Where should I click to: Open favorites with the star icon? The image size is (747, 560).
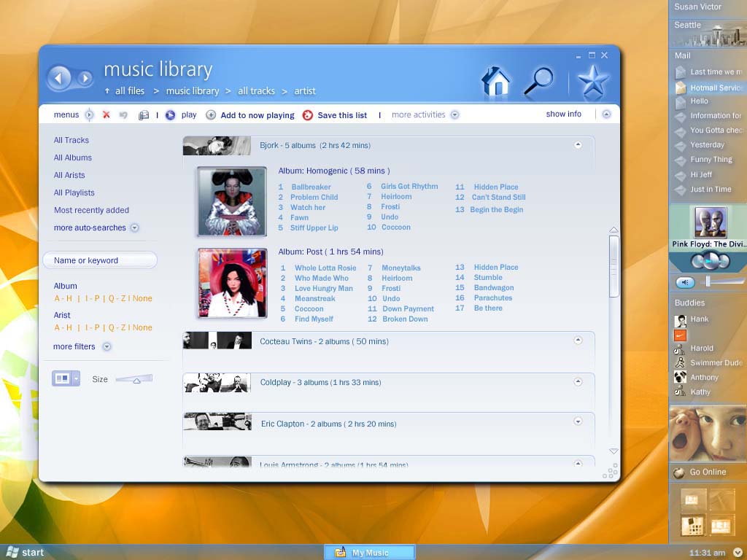click(593, 82)
